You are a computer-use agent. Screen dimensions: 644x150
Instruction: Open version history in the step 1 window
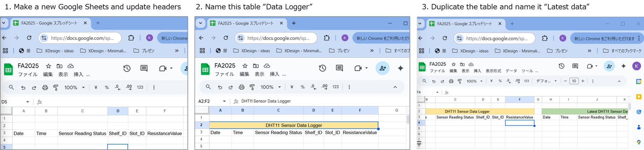(x=127, y=68)
